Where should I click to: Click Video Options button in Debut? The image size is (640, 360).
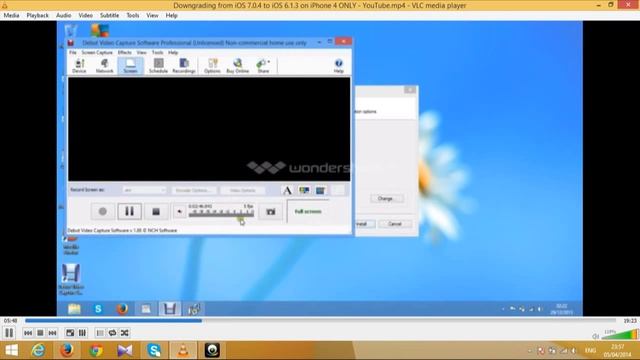pyautogui.click(x=243, y=191)
